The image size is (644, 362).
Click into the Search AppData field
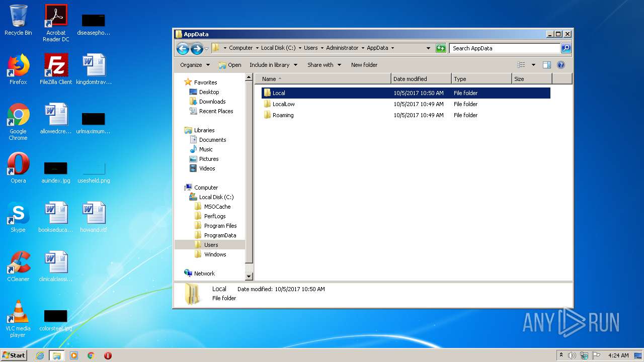(x=505, y=48)
